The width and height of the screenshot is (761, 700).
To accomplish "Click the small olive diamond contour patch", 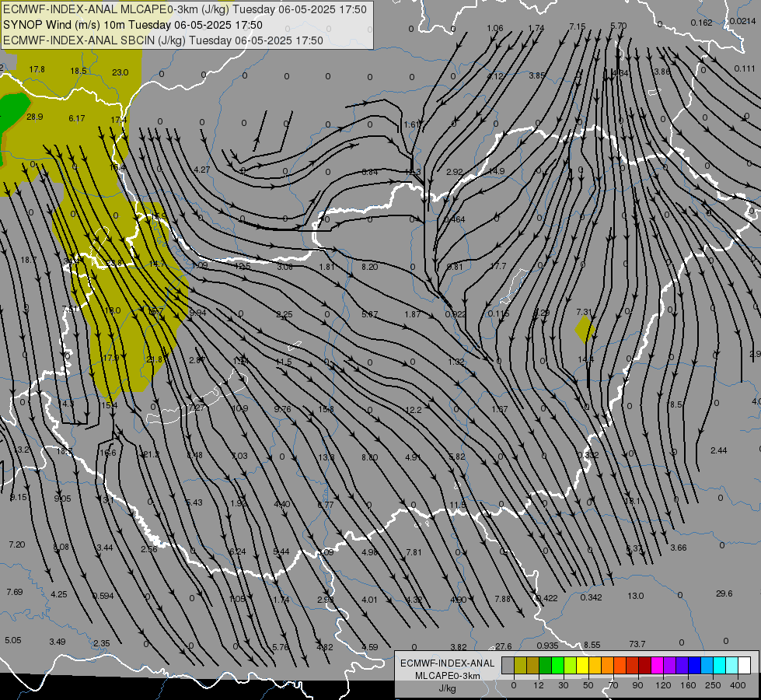I will [x=585, y=330].
